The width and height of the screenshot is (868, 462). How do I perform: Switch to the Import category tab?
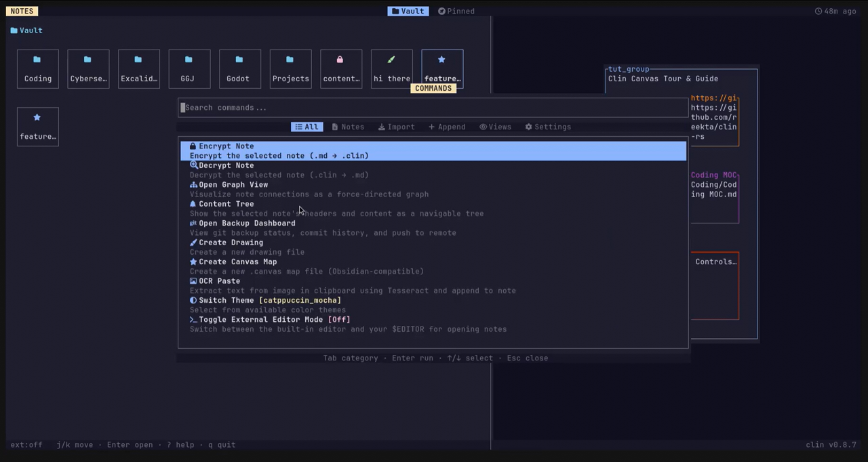point(397,127)
